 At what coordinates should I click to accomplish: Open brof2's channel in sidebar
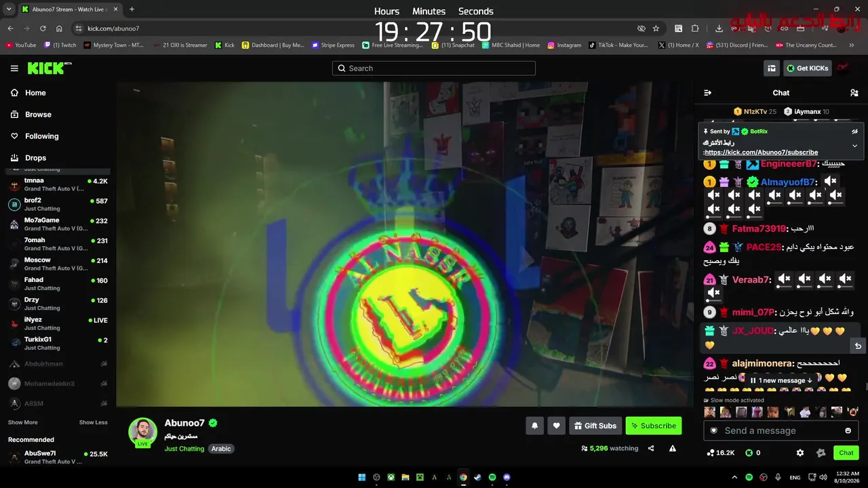coord(58,205)
